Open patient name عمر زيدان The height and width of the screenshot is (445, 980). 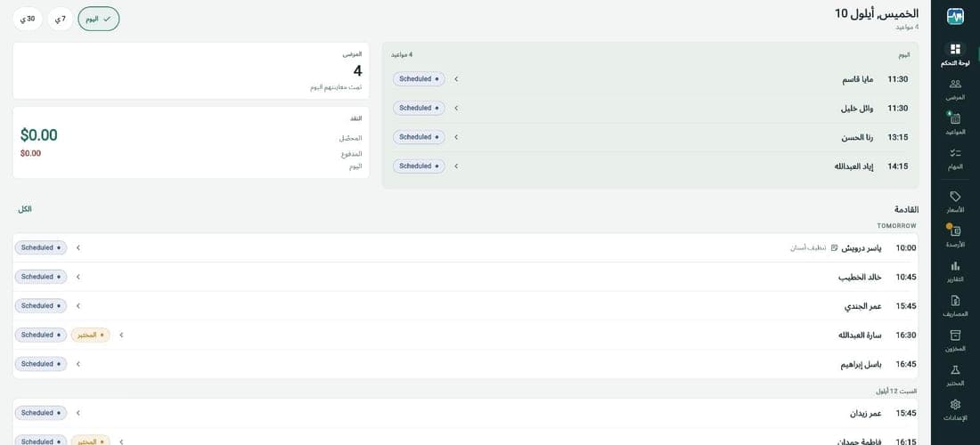866,413
